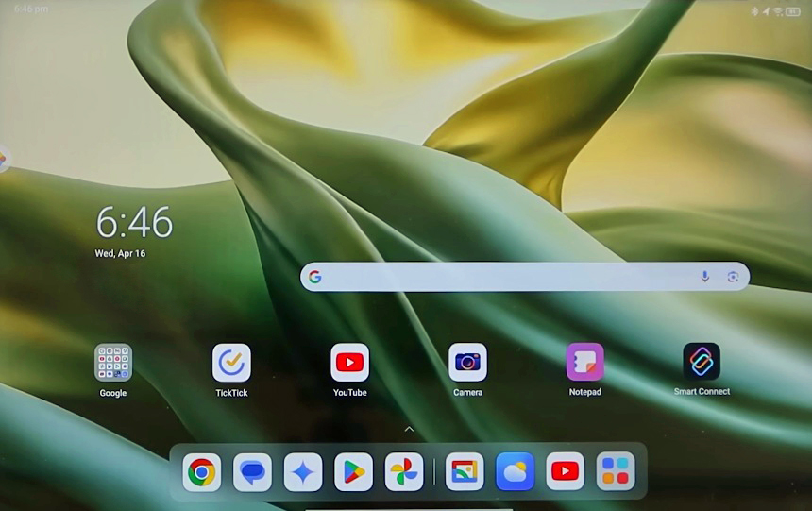Open the Weather app in the dock
The image size is (812, 511).
pyautogui.click(x=515, y=471)
